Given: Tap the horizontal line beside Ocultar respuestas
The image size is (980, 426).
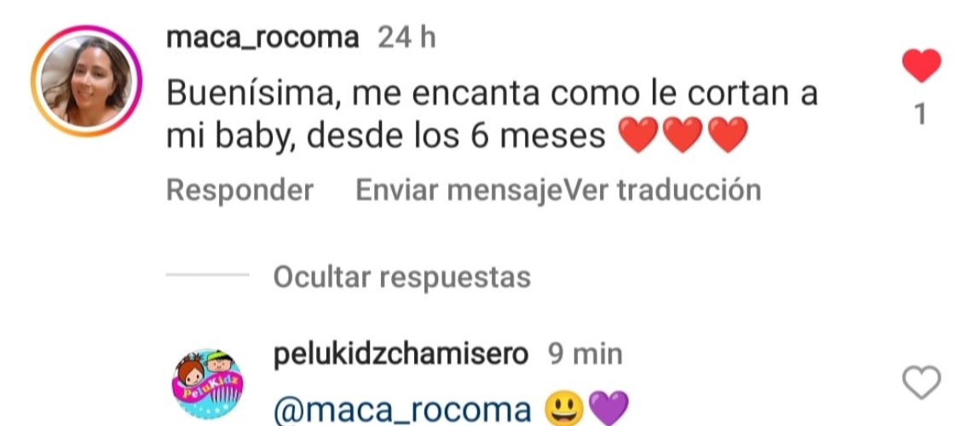Looking at the screenshot, I should click(x=207, y=275).
